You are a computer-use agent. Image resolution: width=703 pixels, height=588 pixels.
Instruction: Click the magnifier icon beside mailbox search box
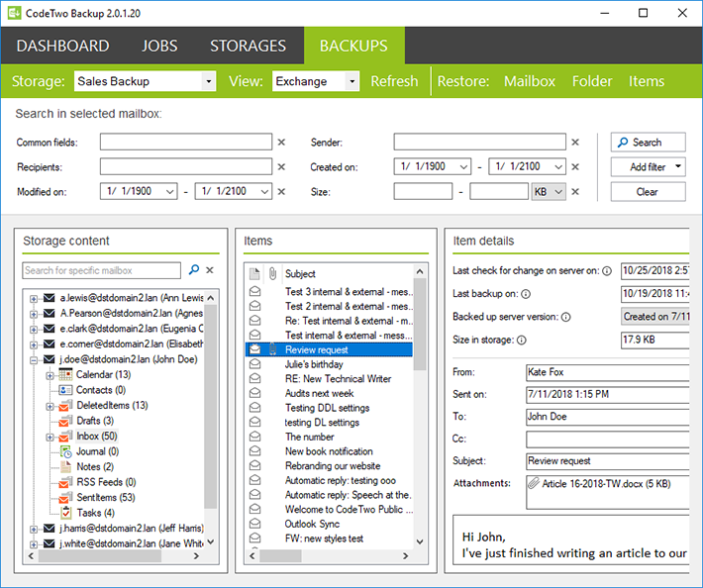coord(194,270)
